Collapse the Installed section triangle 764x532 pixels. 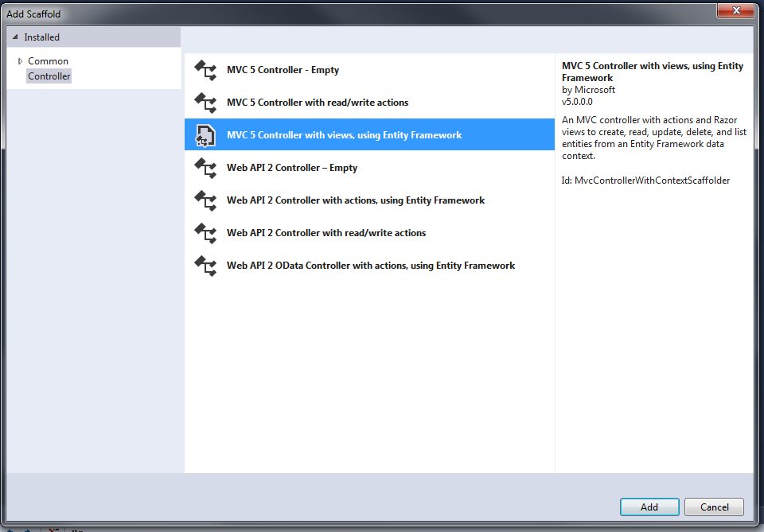(15, 37)
